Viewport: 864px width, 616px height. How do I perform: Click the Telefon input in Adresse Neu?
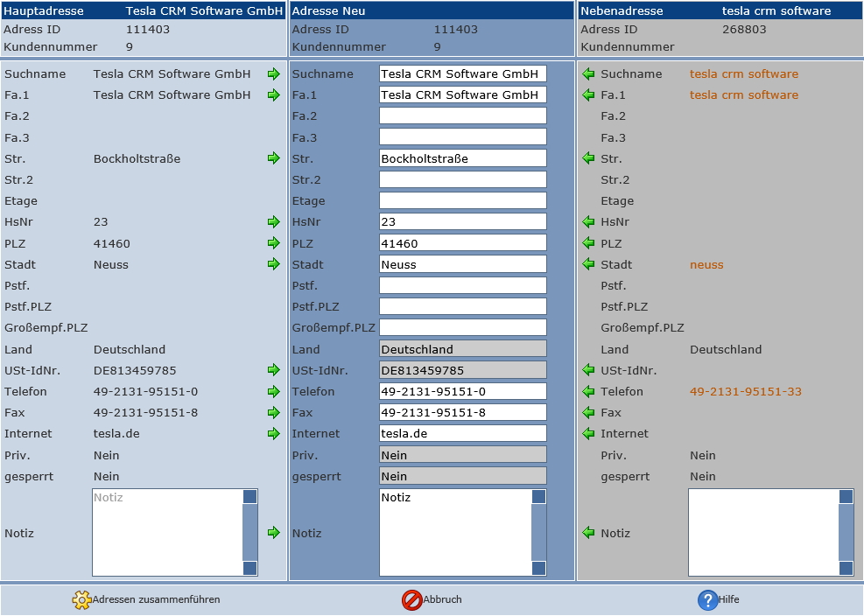(x=462, y=392)
